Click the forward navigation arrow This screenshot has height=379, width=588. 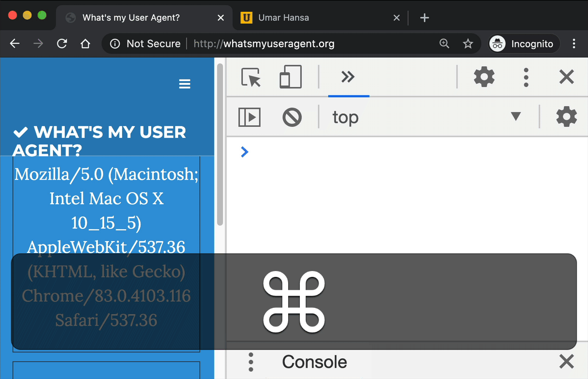[x=38, y=44]
